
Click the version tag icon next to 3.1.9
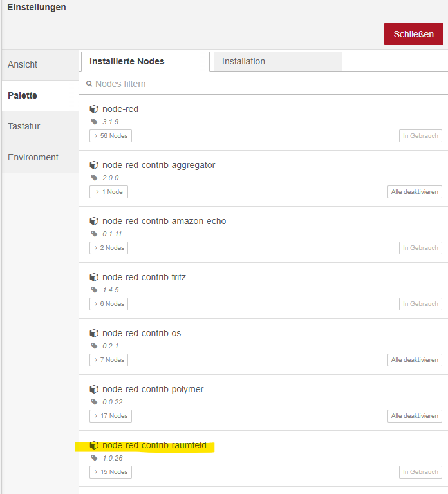click(94, 122)
